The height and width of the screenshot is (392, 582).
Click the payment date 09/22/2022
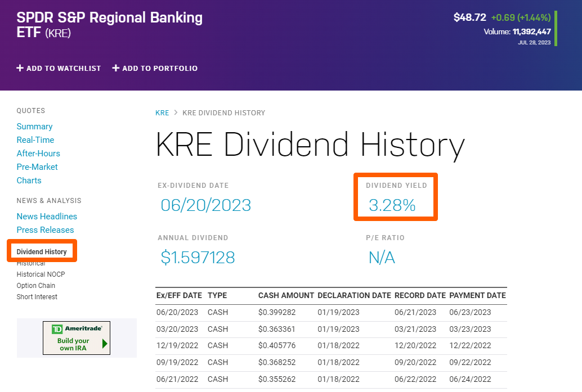click(x=471, y=362)
